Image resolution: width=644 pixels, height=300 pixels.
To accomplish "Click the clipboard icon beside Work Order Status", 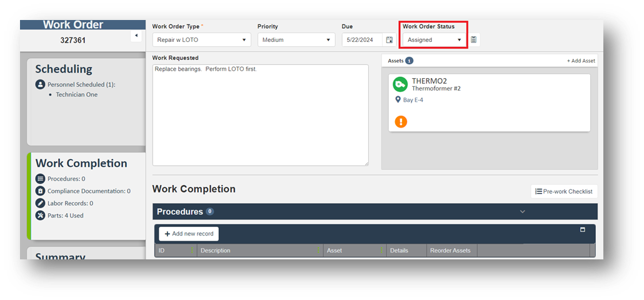I will (x=474, y=40).
